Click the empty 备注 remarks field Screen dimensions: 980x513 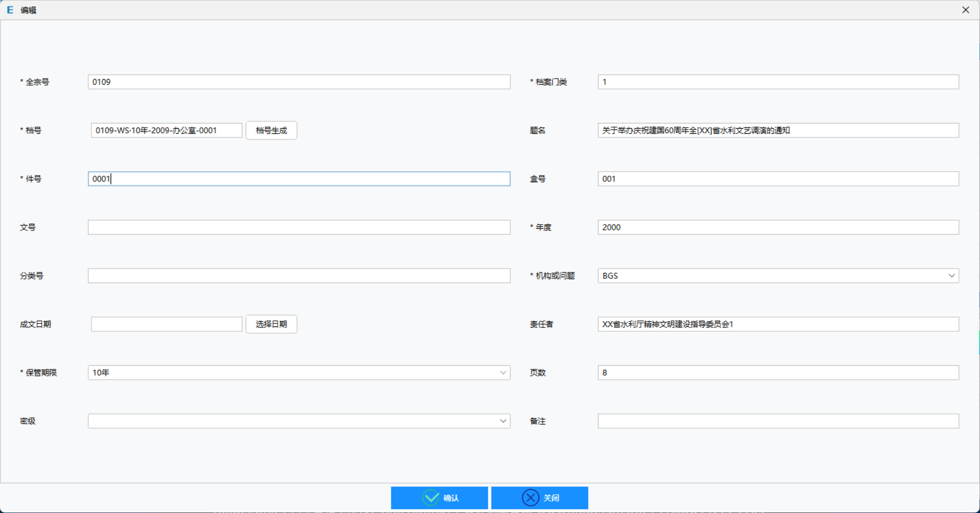(x=777, y=421)
